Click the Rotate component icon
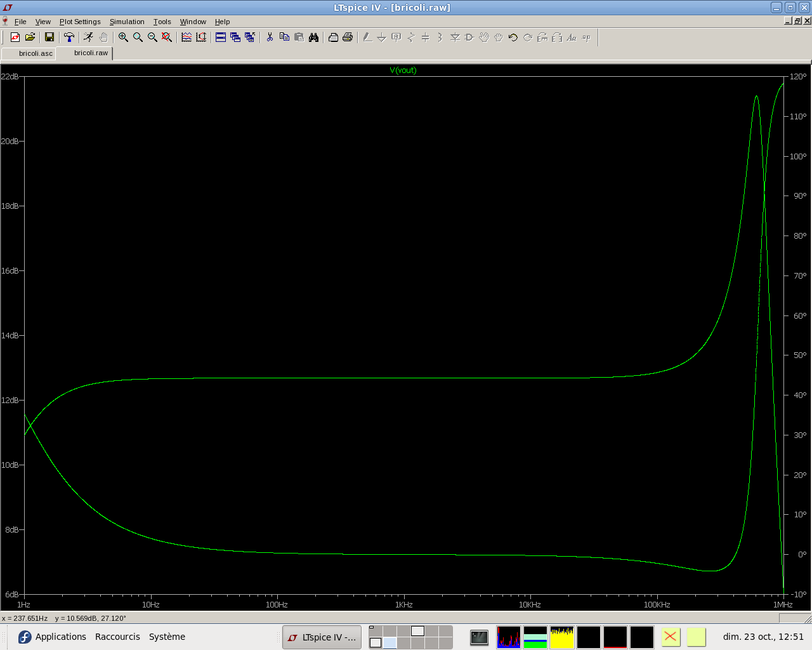Screen dimensions: 812x650 click(542, 37)
